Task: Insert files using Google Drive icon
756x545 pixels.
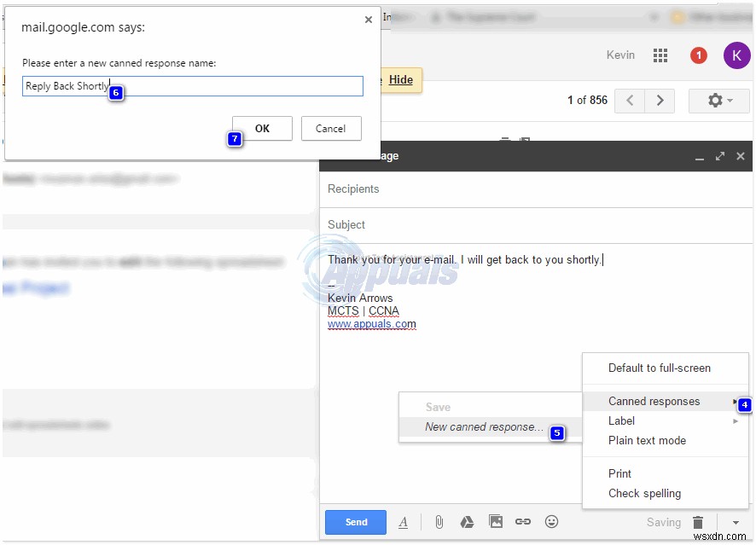Action: click(466, 521)
